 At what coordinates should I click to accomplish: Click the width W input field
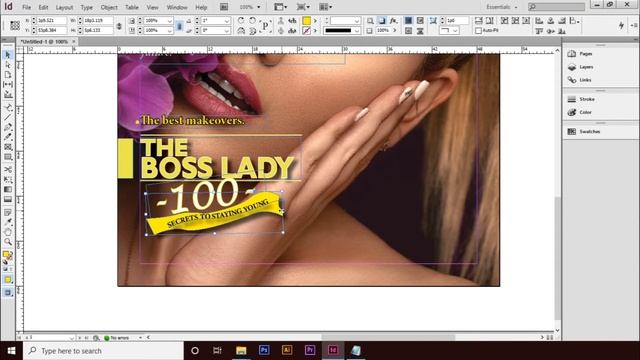(x=98, y=20)
